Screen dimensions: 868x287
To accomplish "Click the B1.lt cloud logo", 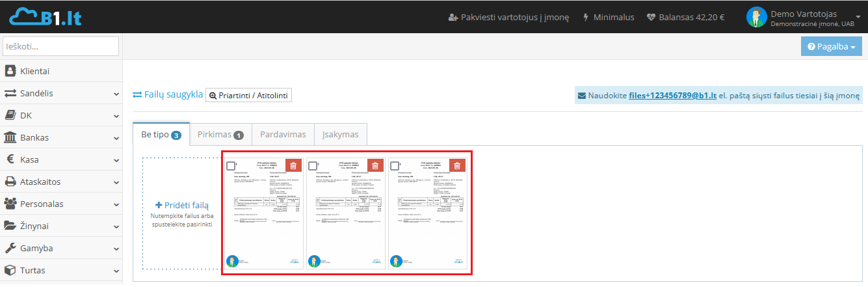I will 45,16.
